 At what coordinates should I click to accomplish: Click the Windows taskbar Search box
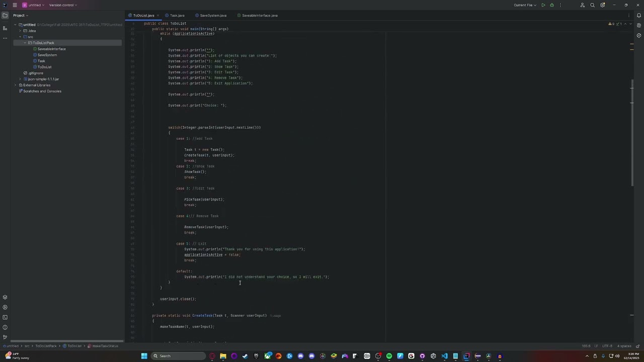(179, 356)
